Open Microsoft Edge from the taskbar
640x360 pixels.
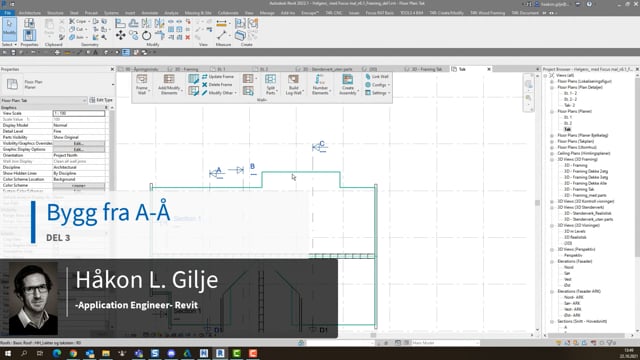click(57, 353)
